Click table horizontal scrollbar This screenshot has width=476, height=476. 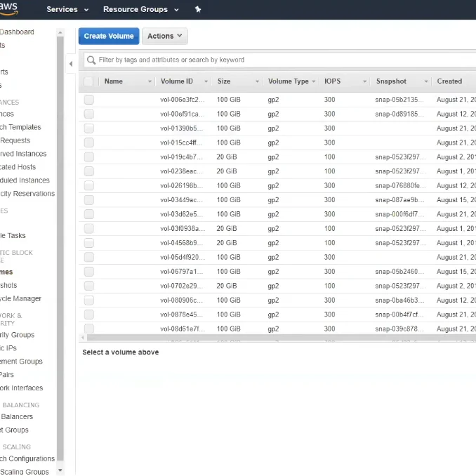281,338
